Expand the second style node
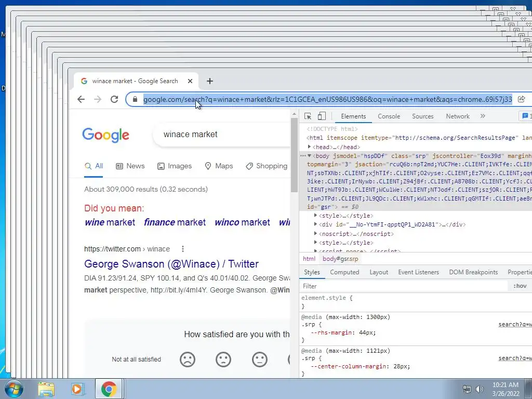The image size is (532, 399). (315, 242)
